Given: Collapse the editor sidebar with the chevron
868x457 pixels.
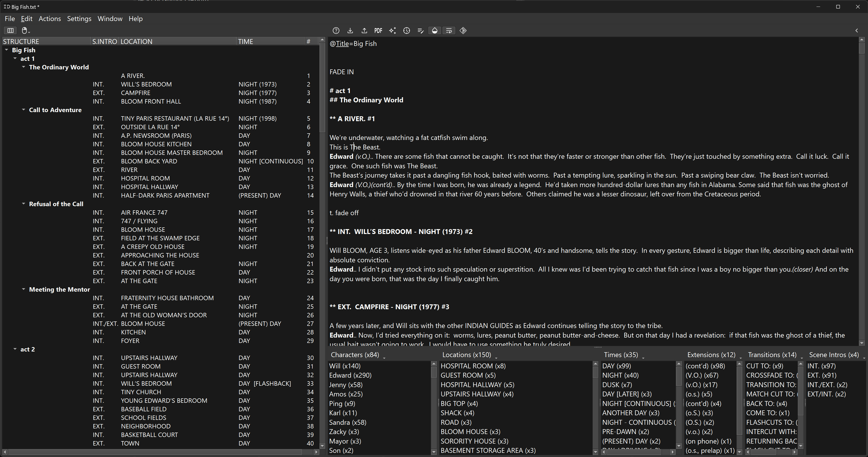Looking at the screenshot, I should pos(857,31).
